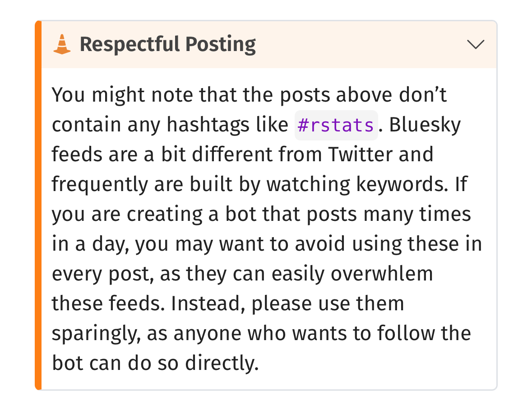532x416 pixels.
Task: Click the Respectful Posting heading
Action: coord(168,45)
